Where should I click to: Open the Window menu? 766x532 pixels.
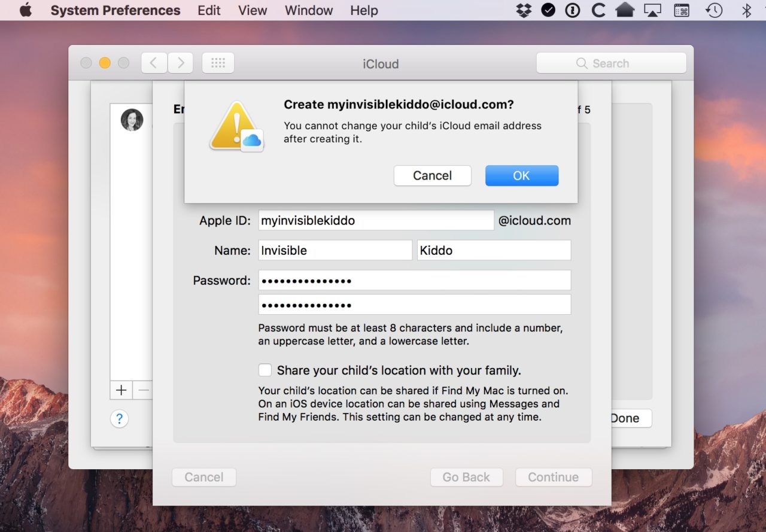point(309,10)
